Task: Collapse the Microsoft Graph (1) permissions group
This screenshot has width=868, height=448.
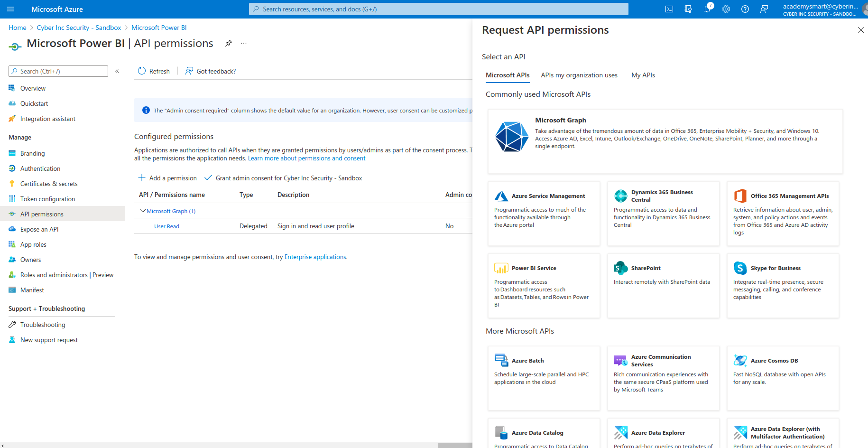Action: tap(142, 211)
